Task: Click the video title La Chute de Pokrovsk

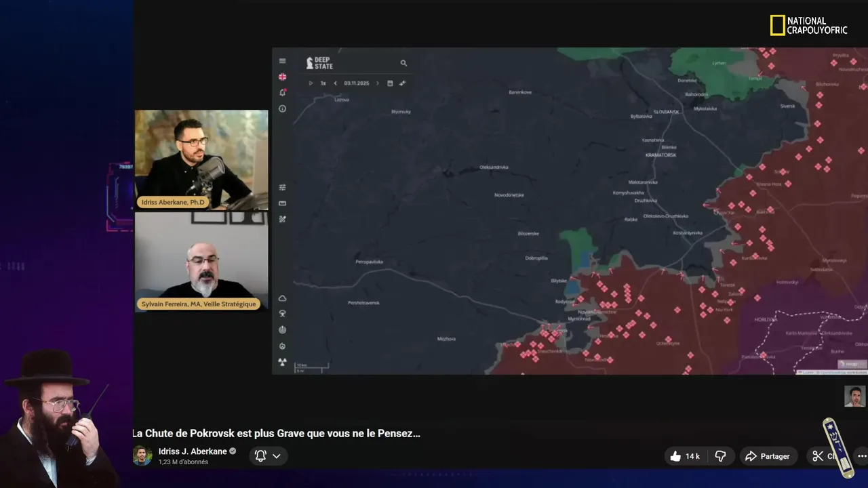Action: tap(276, 434)
